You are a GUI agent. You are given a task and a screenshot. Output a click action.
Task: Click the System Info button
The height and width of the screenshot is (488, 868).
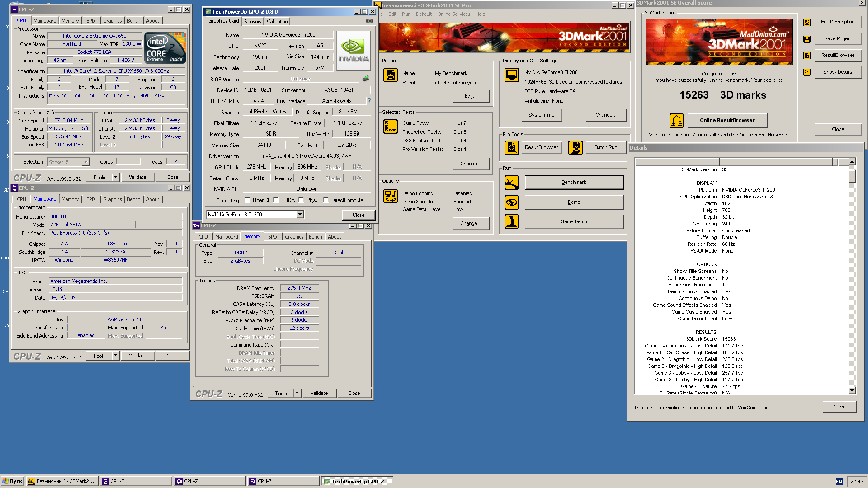tap(542, 115)
